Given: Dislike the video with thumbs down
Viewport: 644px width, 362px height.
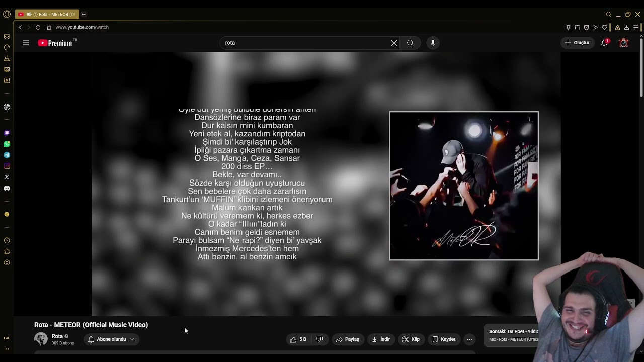Looking at the screenshot, I should (x=319, y=339).
